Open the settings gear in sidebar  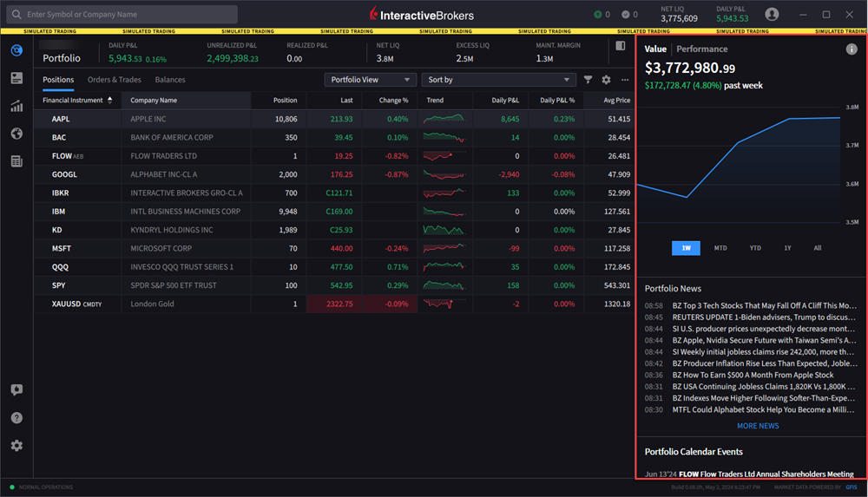click(16, 446)
